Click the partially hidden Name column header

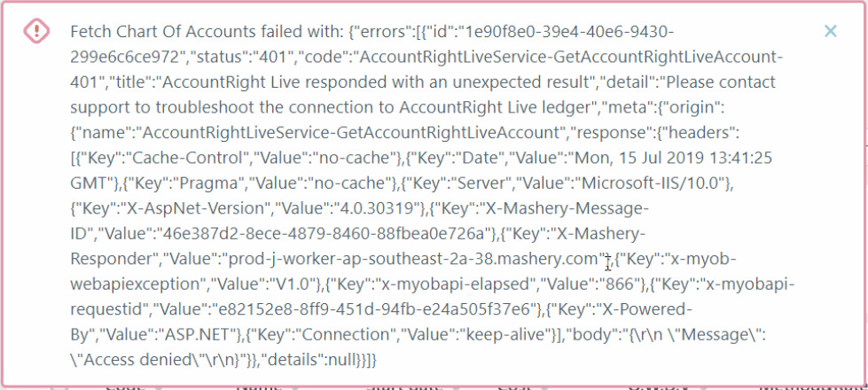pos(257,386)
